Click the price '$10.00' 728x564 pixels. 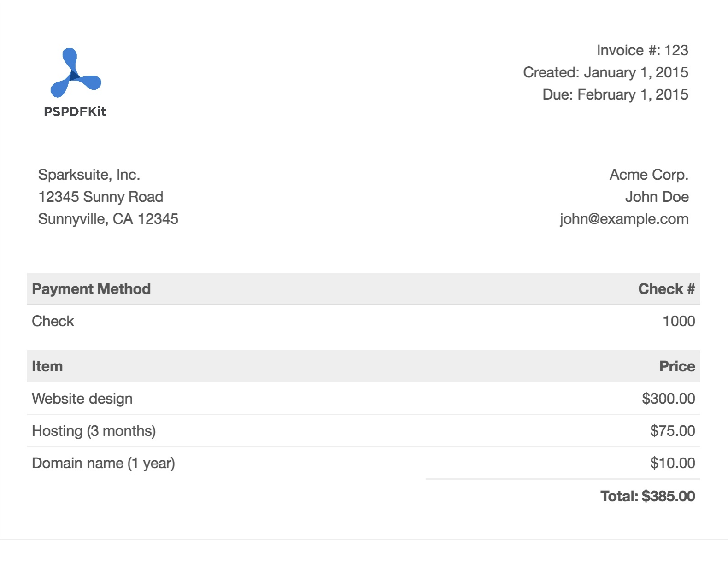[x=672, y=463]
